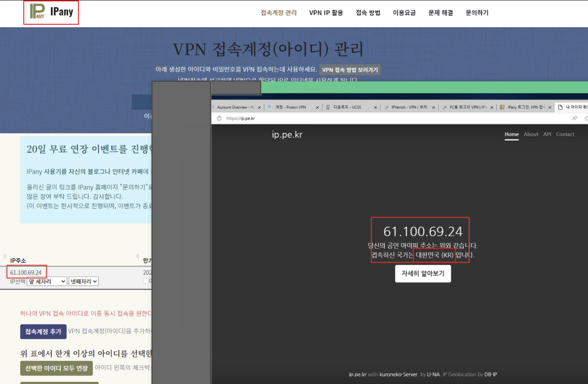588x384 pixels.
Task: Click the UCSS tab favicon
Action: [x=328, y=107]
